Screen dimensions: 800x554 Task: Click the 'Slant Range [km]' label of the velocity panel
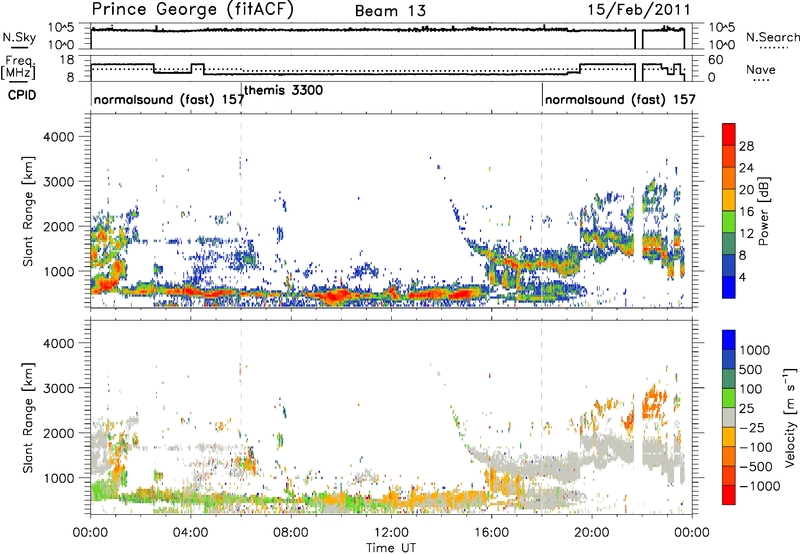coord(28,418)
